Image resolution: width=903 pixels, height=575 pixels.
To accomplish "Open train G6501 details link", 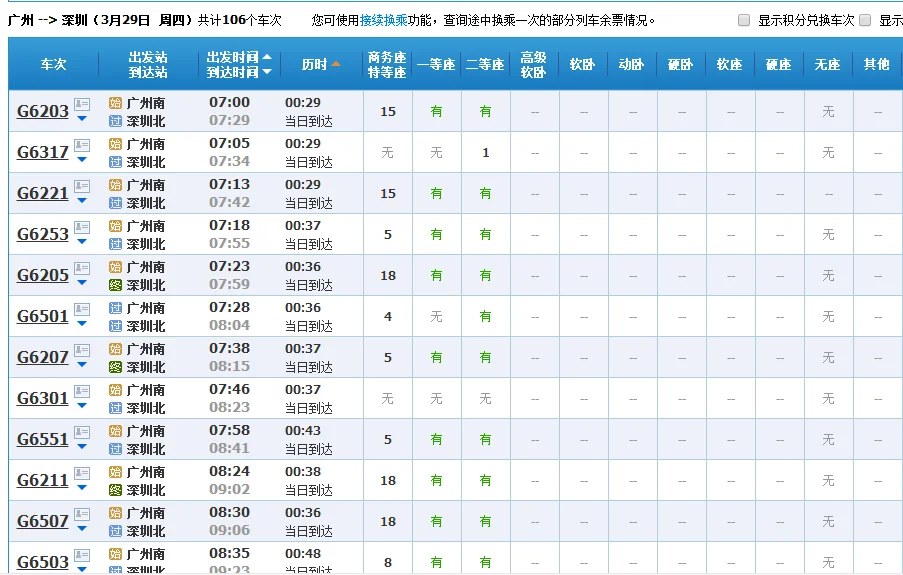I will (43, 316).
